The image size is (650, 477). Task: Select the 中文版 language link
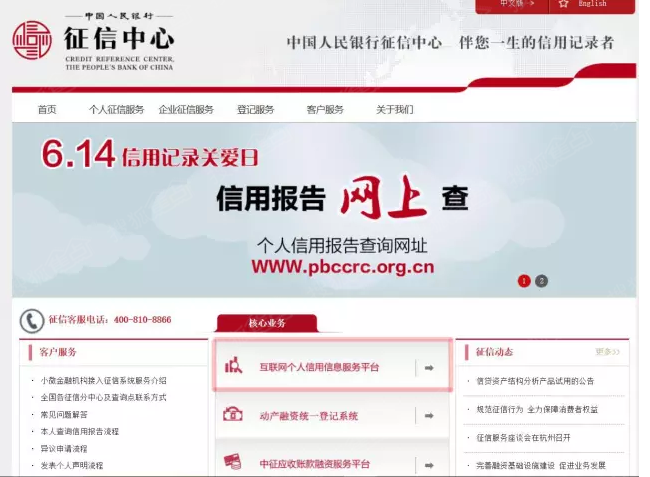point(517,3)
